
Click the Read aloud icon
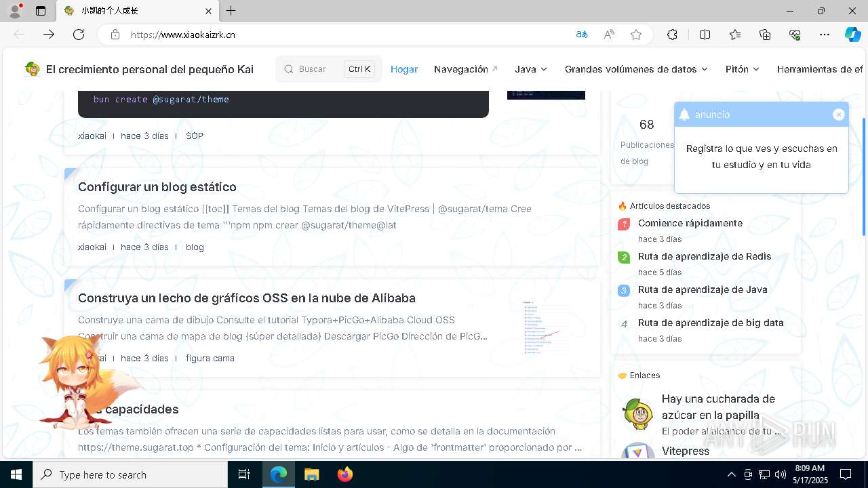(x=609, y=35)
